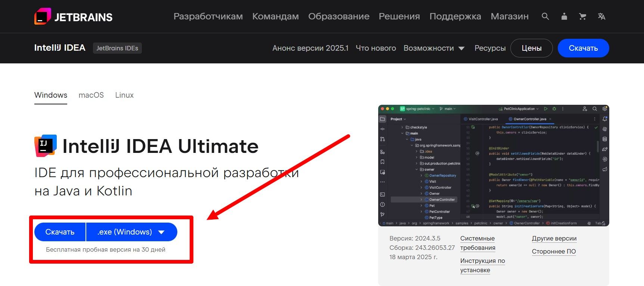The height and width of the screenshot is (286, 644).
Task: Open the Другие версии link
Action: [554, 239]
